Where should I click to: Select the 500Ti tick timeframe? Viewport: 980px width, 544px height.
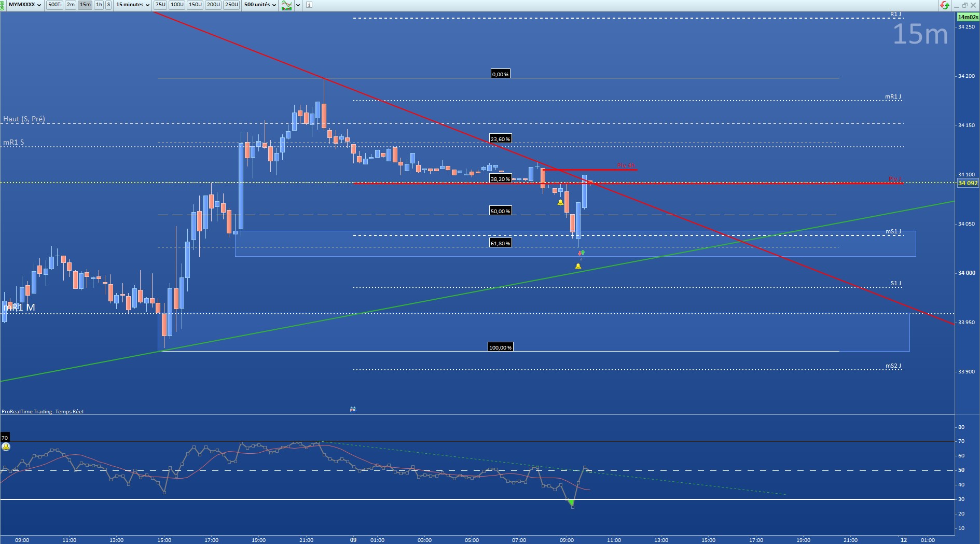pyautogui.click(x=54, y=5)
